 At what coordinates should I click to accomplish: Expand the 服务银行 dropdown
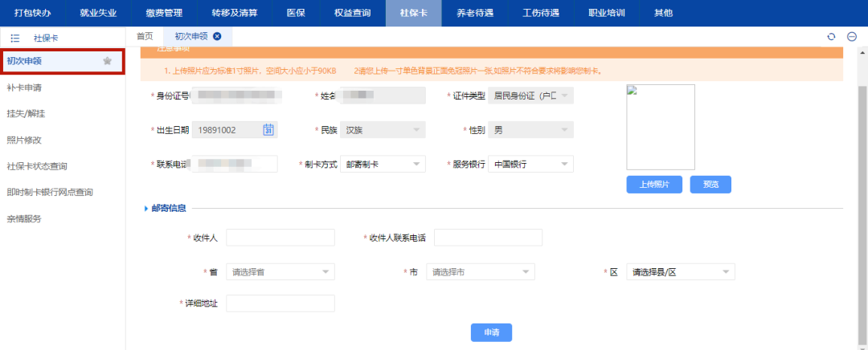(x=531, y=164)
